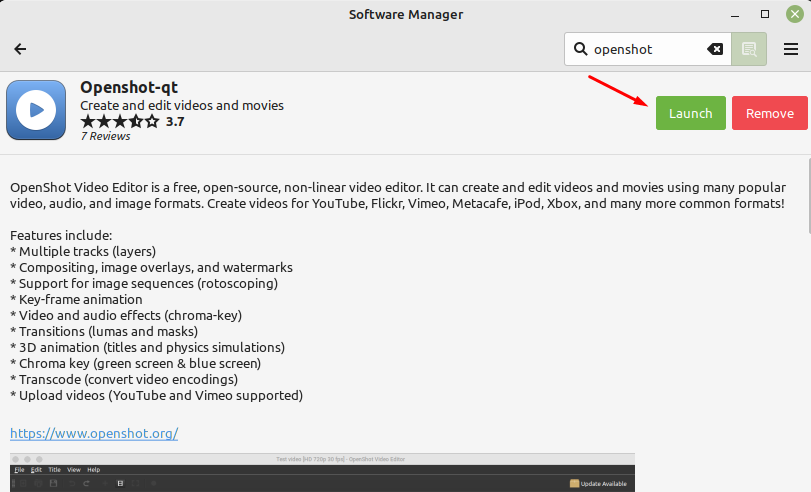Click 'Video and audio effects (chroma-key)' line
The width and height of the screenshot is (811, 492).
126,316
